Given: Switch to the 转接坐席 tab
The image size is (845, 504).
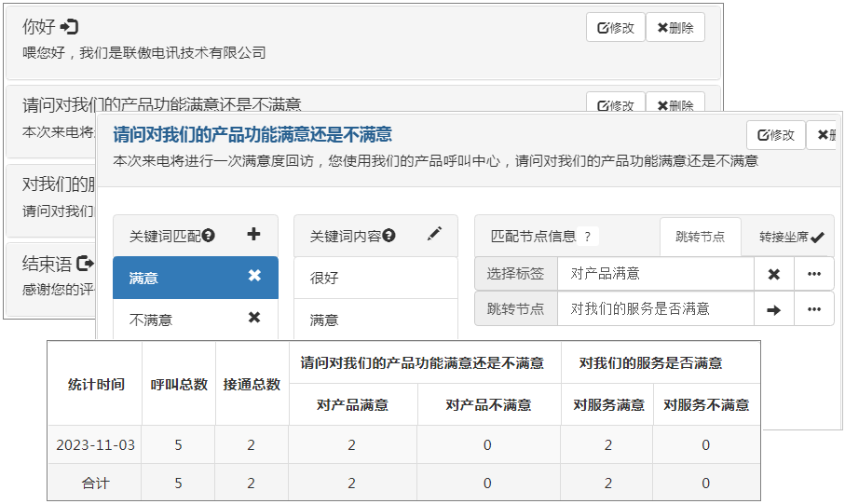Looking at the screenshot, I should pyautogui.click(x=790, y=237).
